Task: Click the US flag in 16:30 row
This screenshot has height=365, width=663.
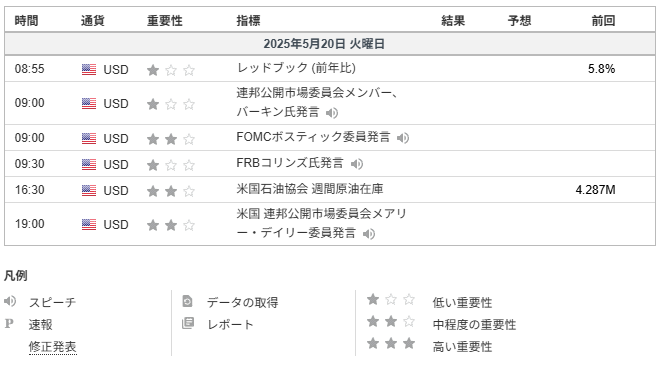Action: [x=89, y=190]
